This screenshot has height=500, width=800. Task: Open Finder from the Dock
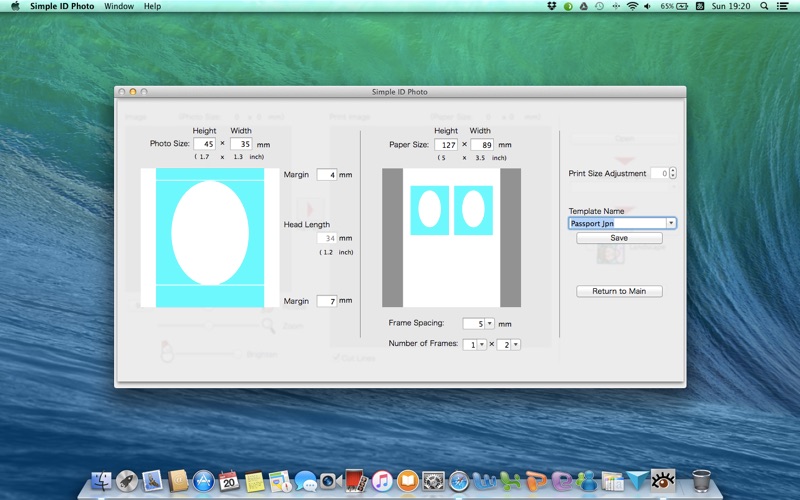click(101, 481)
